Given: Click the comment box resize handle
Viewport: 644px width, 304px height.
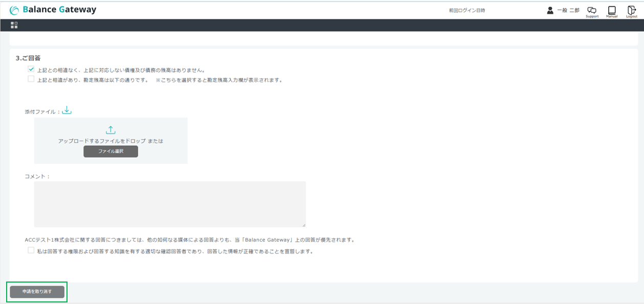Looking at the screenshot, I should click(x=304, y=225).
